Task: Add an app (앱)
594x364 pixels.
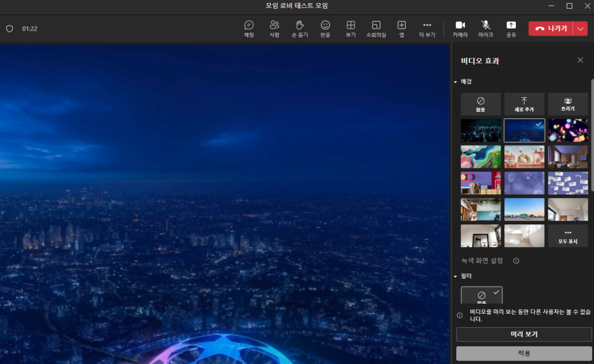Action: click(x=402, y=29)
